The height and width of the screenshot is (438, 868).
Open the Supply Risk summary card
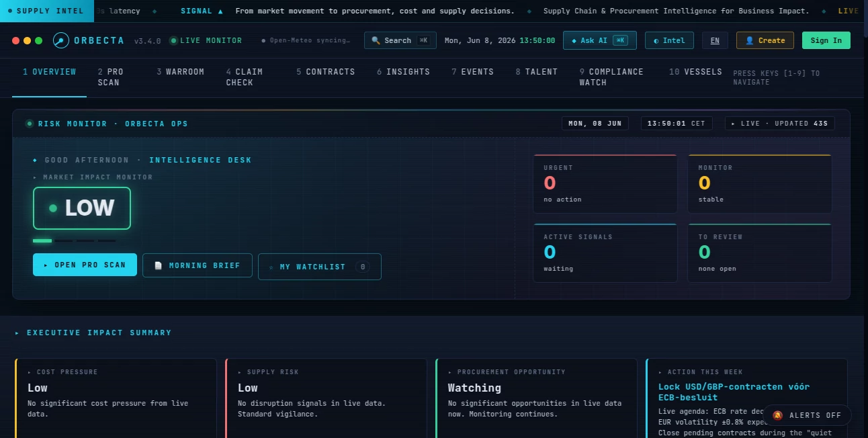point(326,398)
